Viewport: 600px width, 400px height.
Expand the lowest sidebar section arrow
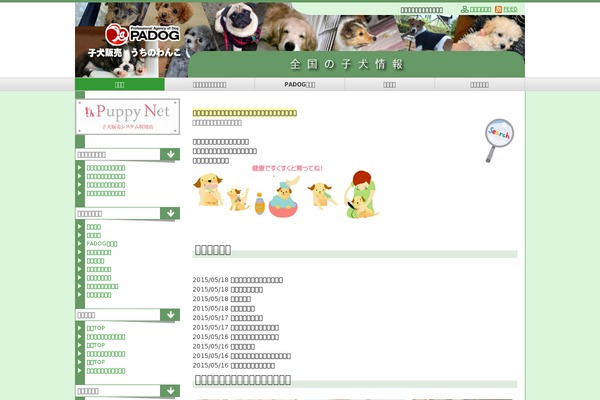(170, 391)
